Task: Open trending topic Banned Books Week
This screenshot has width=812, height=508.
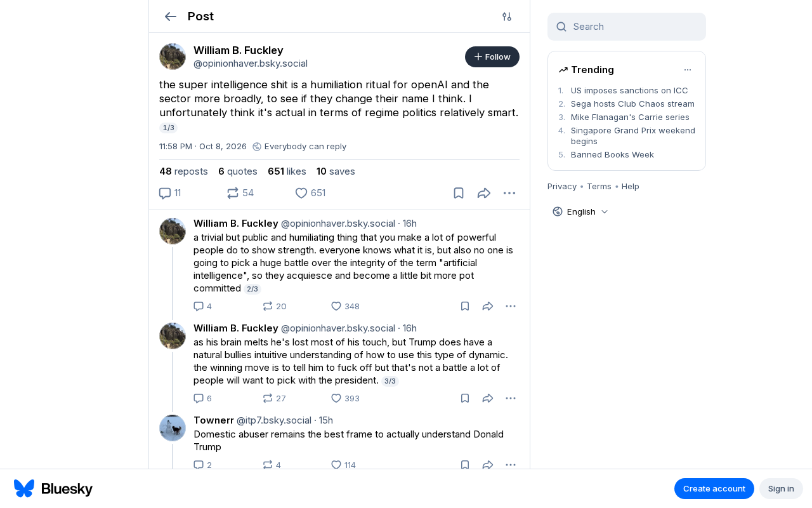Action: [612, 154]
